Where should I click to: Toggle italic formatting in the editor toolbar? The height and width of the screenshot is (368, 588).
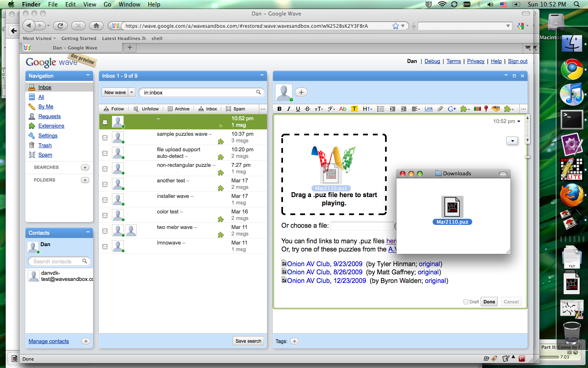(x=289, y=109)
